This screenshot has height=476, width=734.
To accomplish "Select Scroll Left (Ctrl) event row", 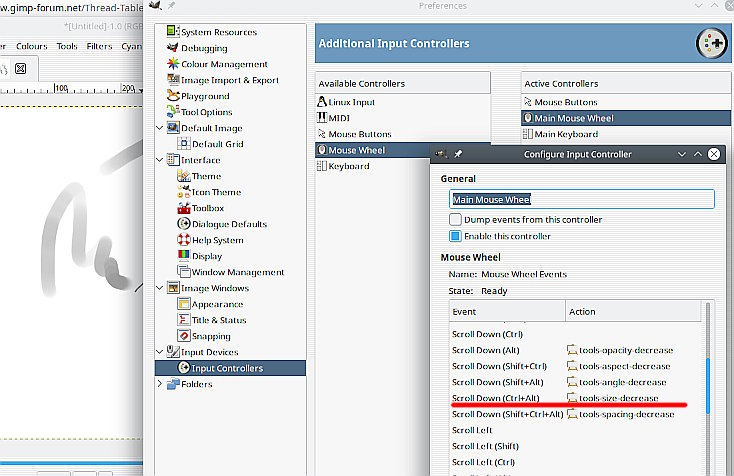I will coord(577,462).
